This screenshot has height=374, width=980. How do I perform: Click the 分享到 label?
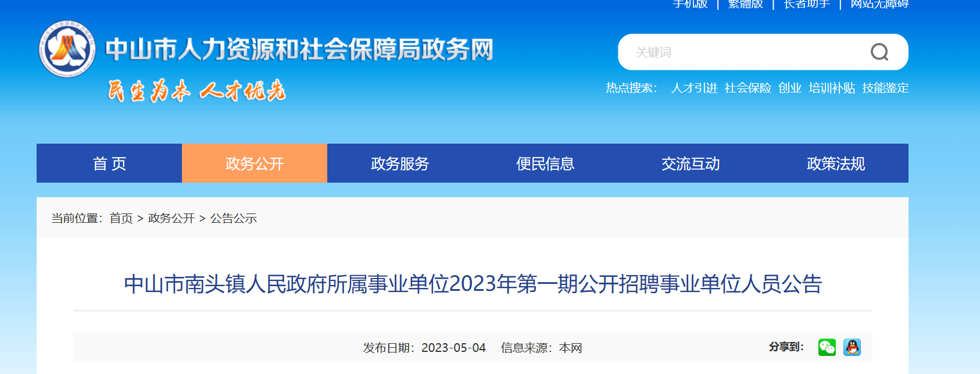tap(786, 347)
